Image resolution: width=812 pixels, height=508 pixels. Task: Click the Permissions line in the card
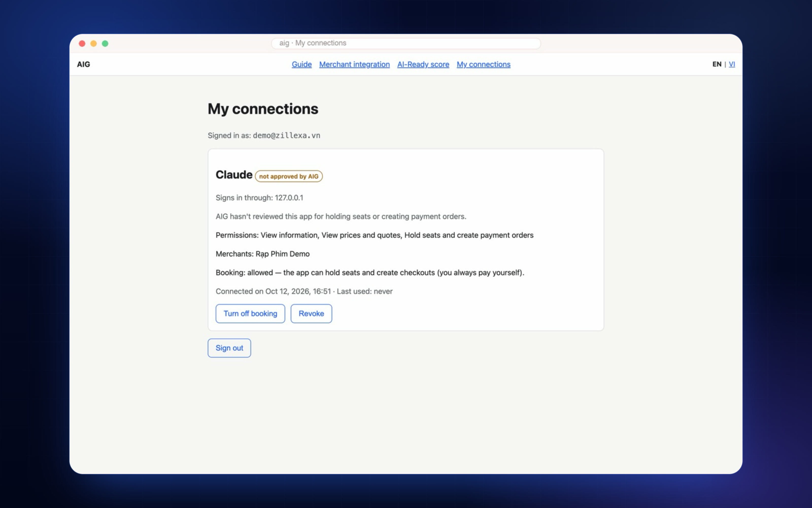[375, 235]
